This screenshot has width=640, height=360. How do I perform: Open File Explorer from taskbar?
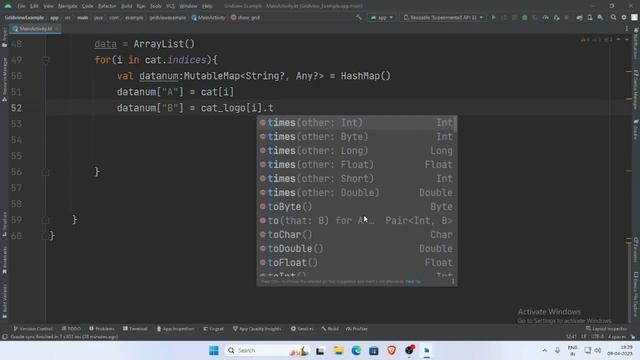tap(338, 351)
